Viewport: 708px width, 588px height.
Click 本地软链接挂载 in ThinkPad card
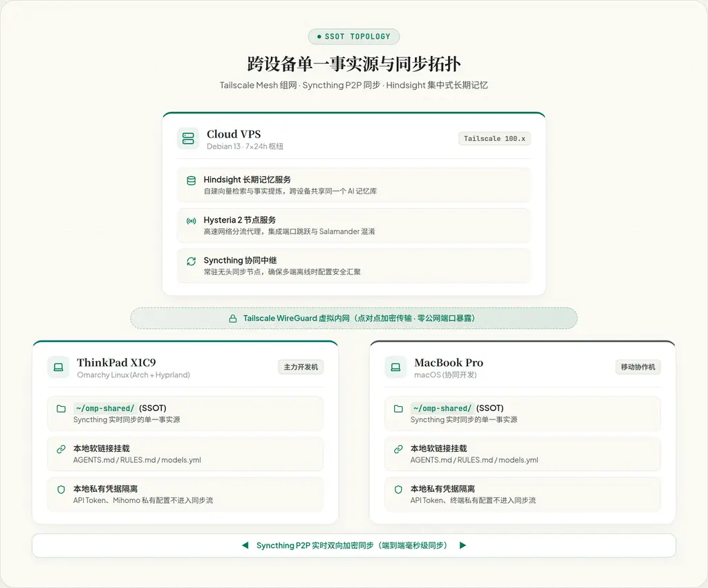tap(102, 448)
